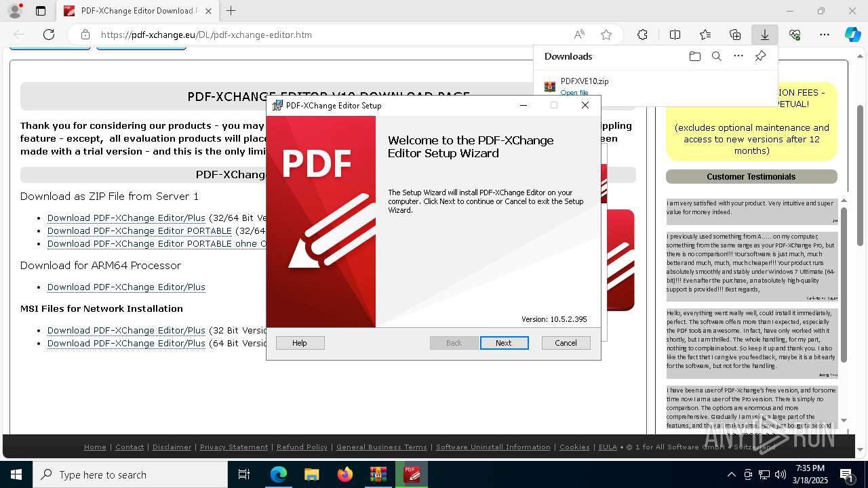Open the Cookies footer link

tap(574, 447)
